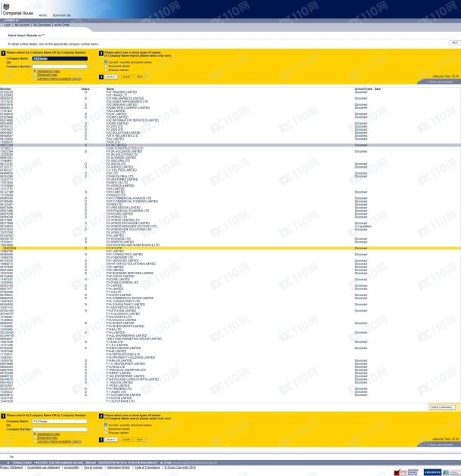Click the HELP button beside the instructions line
Viewport: 461px width, 476px height.
454,43
